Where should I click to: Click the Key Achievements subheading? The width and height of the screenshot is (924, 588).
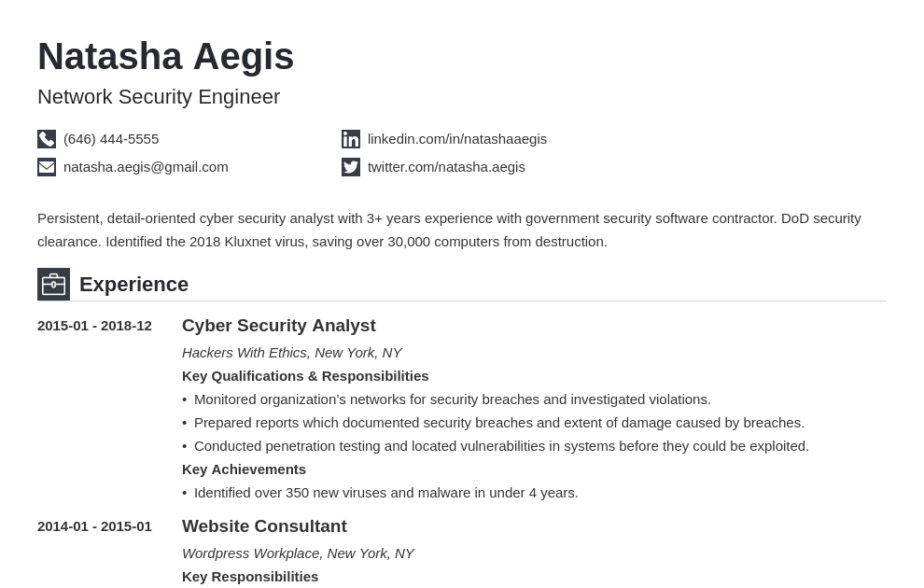click(244, 469)
